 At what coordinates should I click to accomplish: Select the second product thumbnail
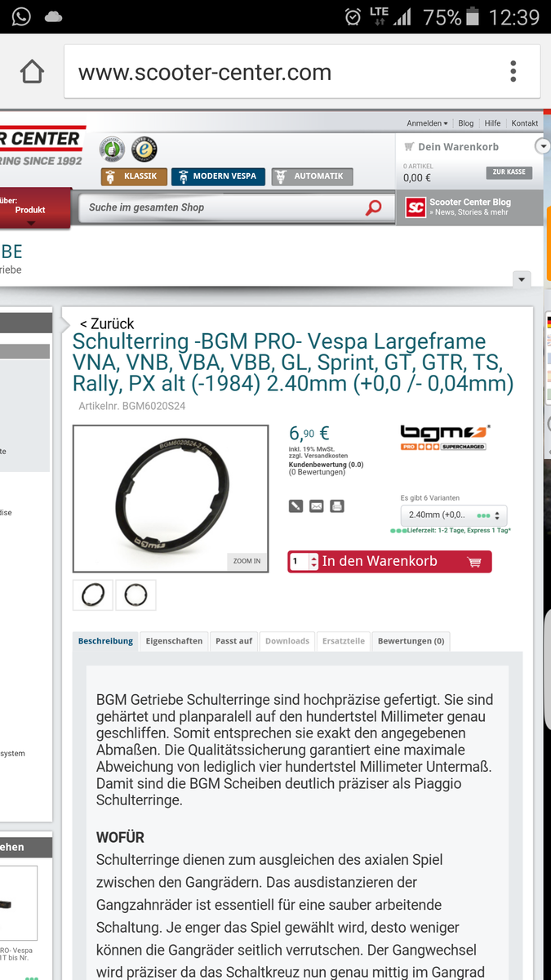point(136,595)
